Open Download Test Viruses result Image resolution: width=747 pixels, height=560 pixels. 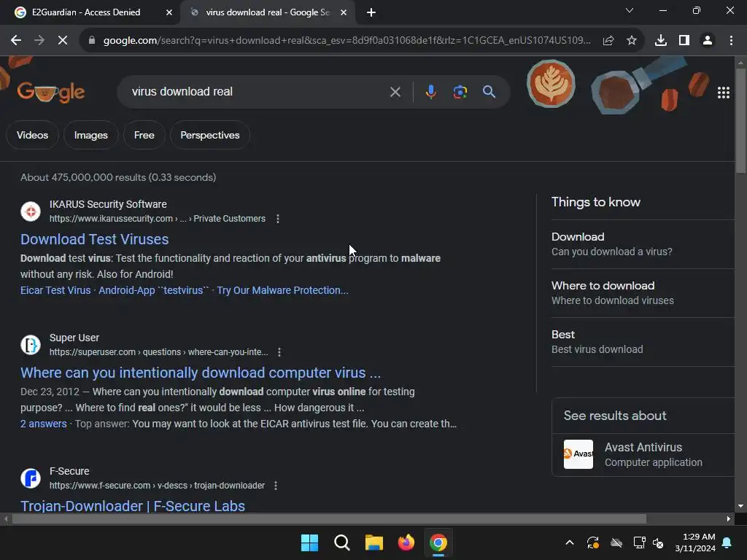[94, 239]
